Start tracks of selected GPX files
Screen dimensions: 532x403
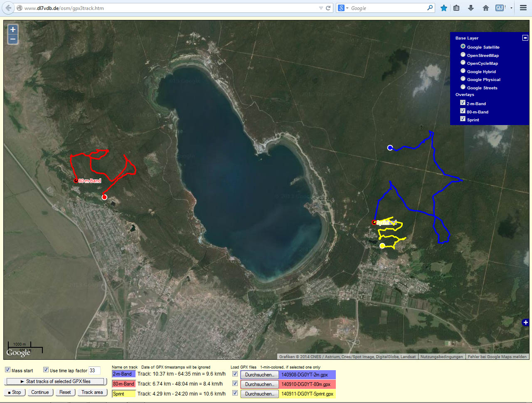[x=56, y=381]
